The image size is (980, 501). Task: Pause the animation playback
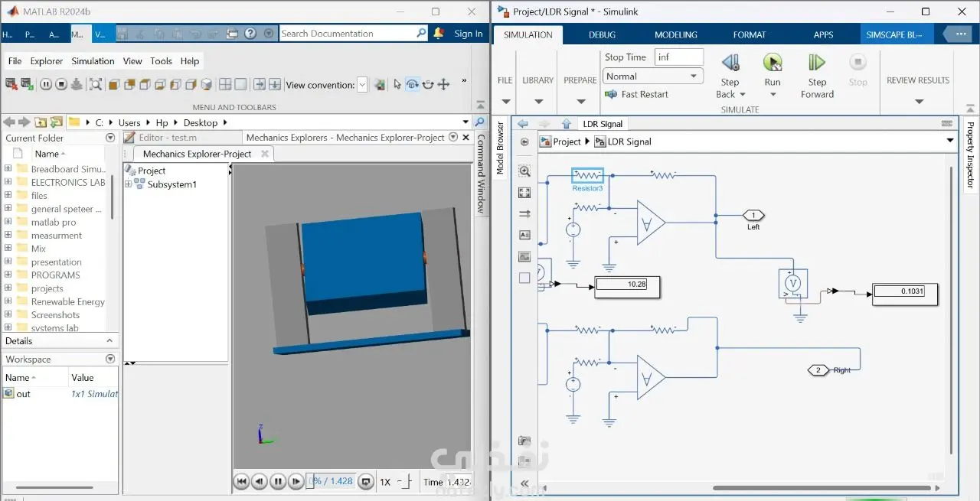coord(278,481)
